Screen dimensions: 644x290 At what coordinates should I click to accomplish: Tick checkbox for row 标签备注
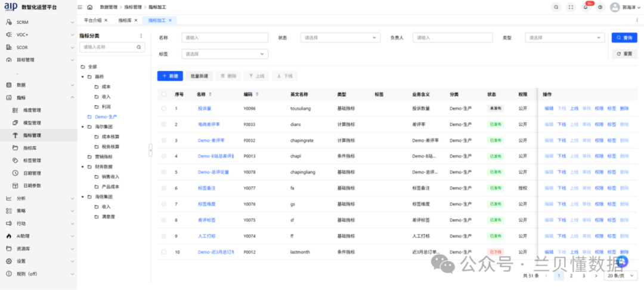coord(164,188)
